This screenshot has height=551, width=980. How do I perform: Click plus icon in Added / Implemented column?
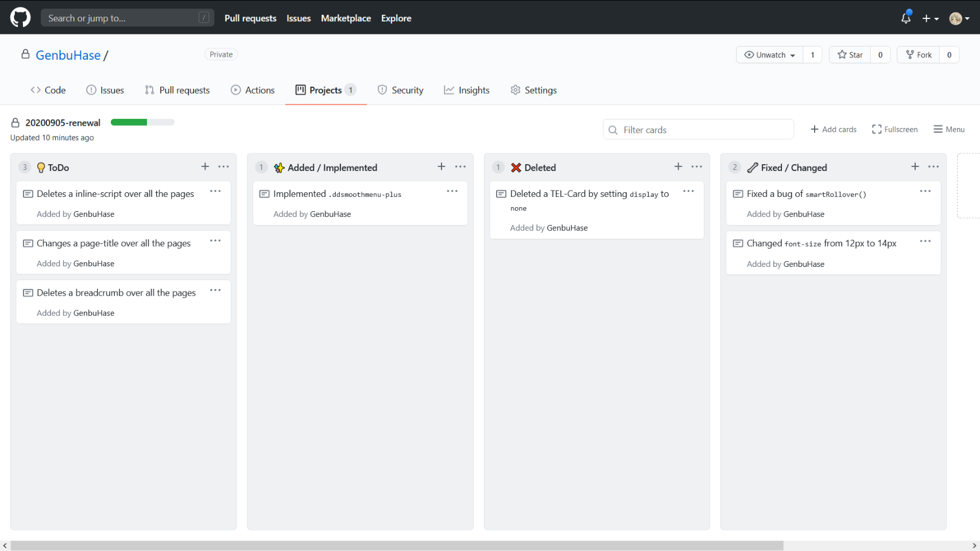coord(441,166)
